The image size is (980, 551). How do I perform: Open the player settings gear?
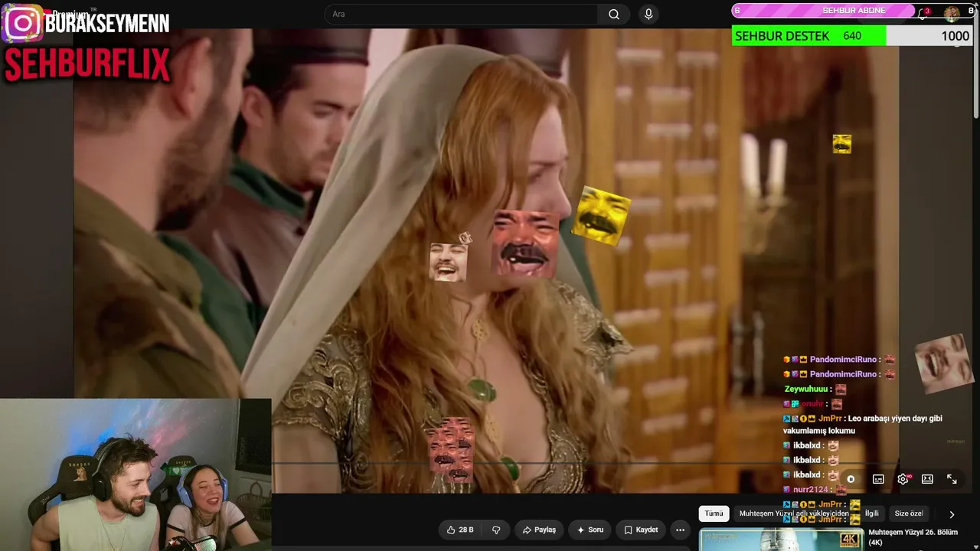[903, 479]
